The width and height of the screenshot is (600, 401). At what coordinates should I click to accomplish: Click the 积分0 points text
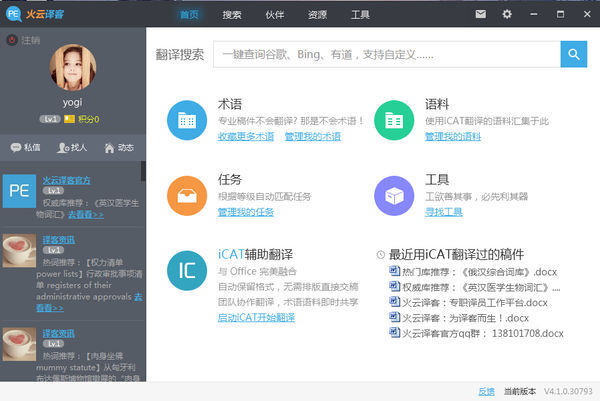click(89, 119)
